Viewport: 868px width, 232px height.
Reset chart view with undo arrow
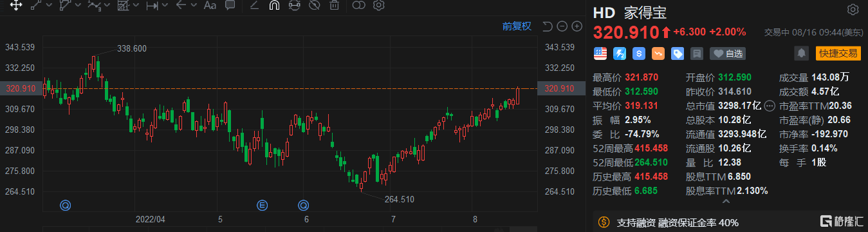pyautogui.click(x=548, y=26)
